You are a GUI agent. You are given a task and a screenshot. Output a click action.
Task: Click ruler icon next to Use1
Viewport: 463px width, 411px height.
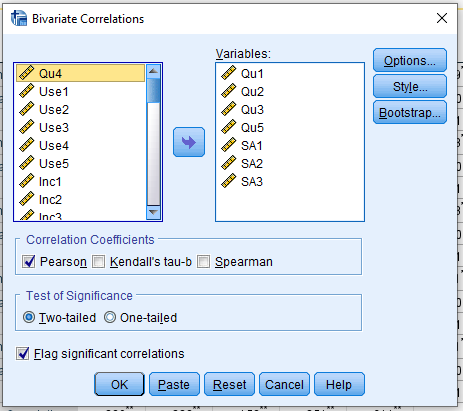pos(27,91)
